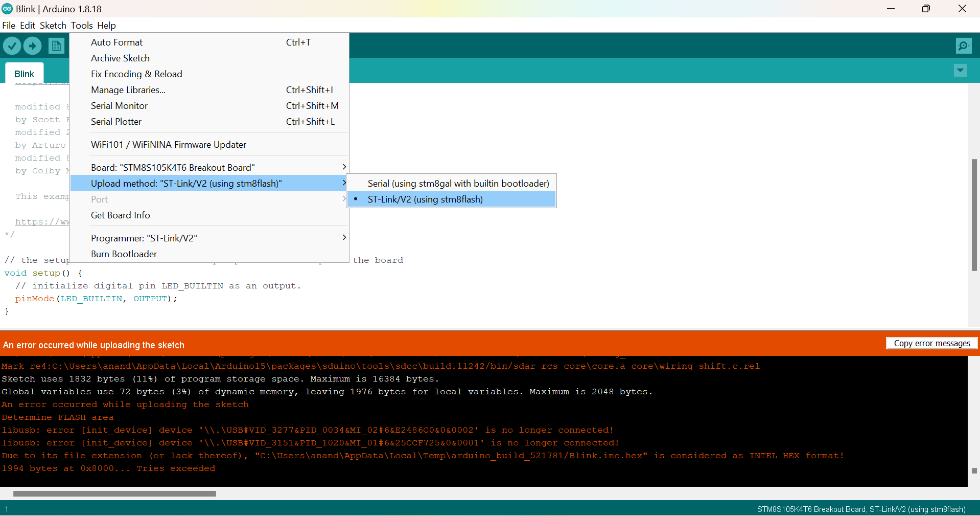Click the line number in the status bar
980x516 pixels.
tap(7, 509)
